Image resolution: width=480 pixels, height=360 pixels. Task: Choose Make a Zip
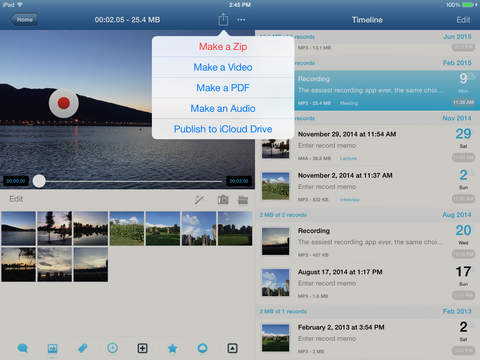223,47
